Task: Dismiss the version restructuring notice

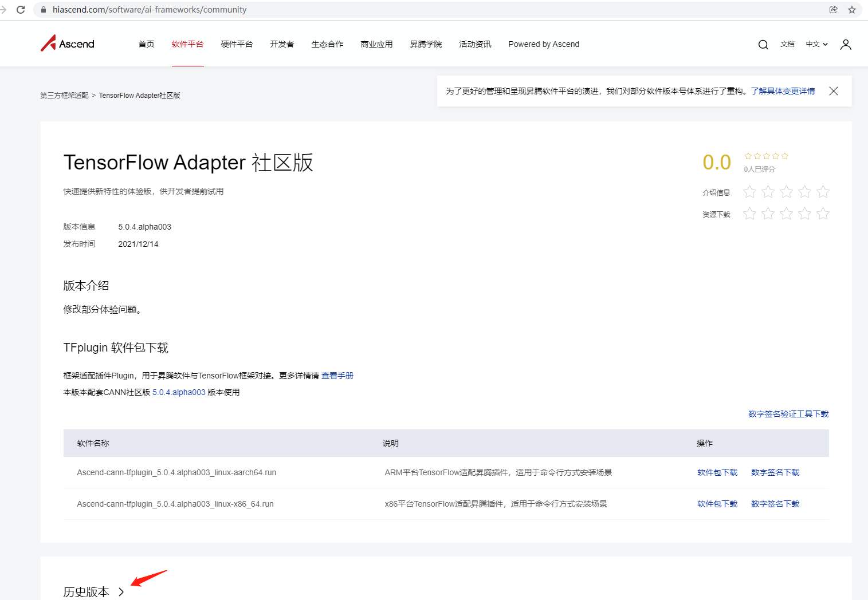Action: click(x=834, y=91)
